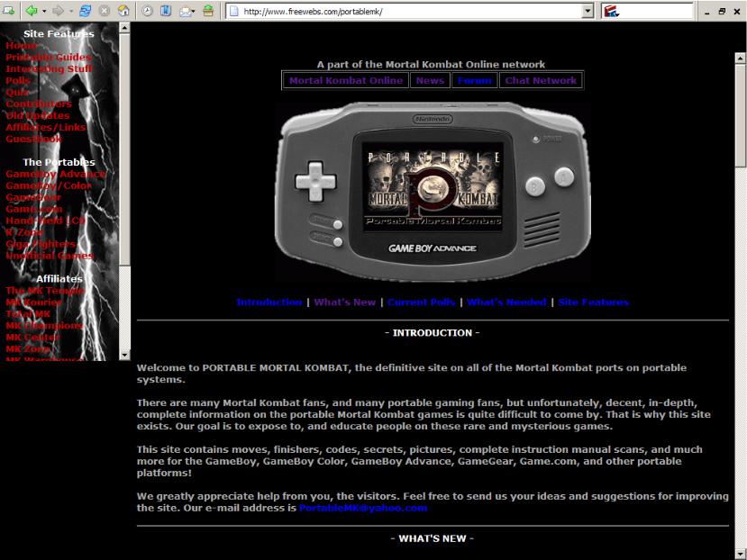
Task: Refresh the page using the toolbar icon
Action: (85, 11)
